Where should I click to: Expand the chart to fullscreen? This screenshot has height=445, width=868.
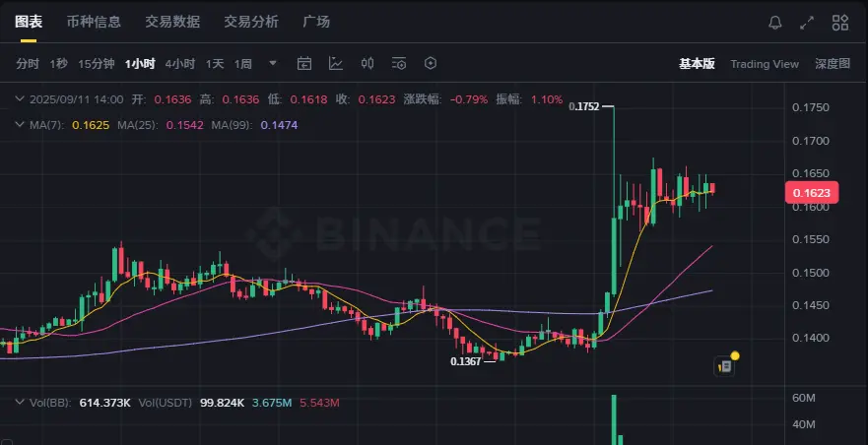pos(807,23)
